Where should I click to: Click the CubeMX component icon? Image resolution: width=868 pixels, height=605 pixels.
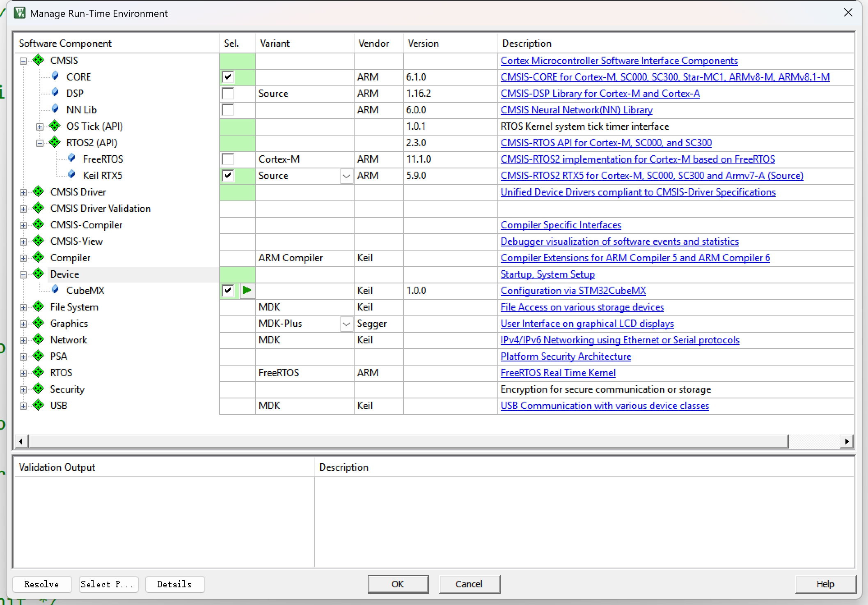(55, 290)
